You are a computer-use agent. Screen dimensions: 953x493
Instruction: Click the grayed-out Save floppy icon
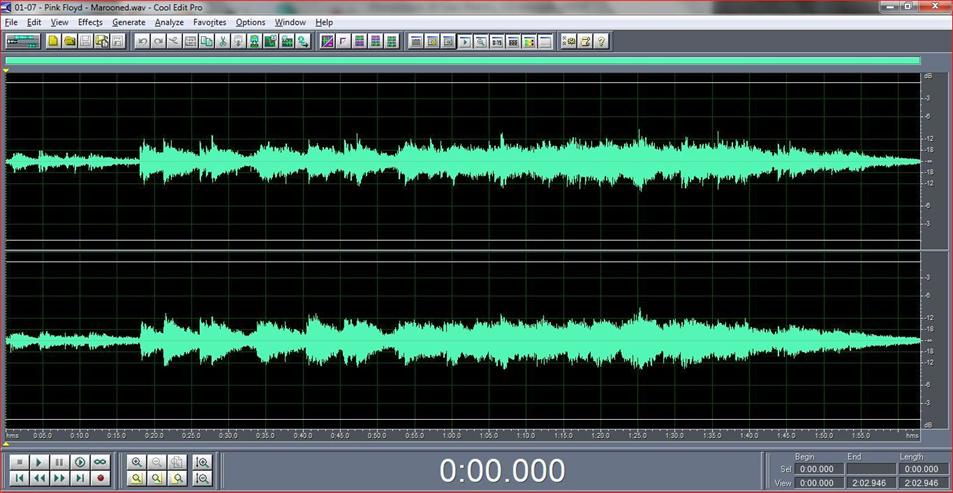tap(86, 41)
